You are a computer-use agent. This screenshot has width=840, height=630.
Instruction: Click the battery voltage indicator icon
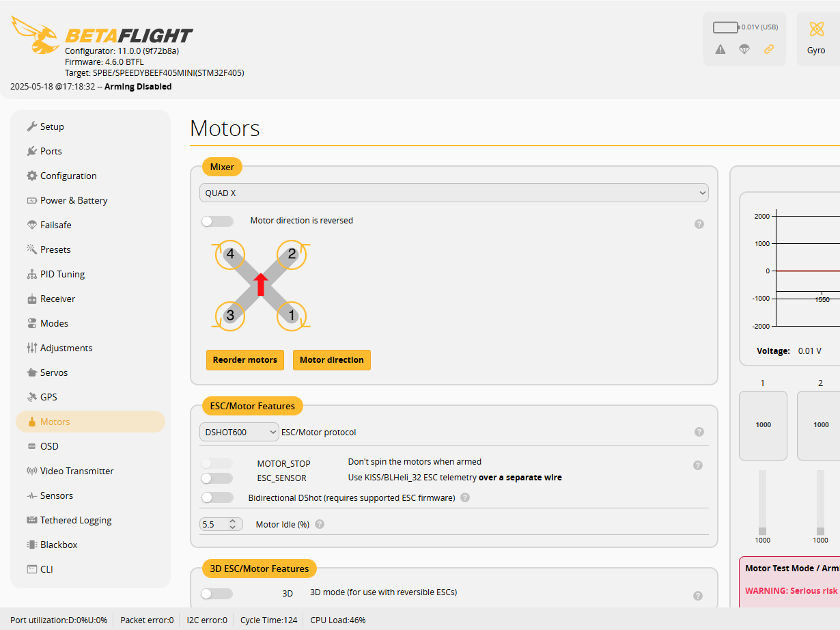coord(726,27)
